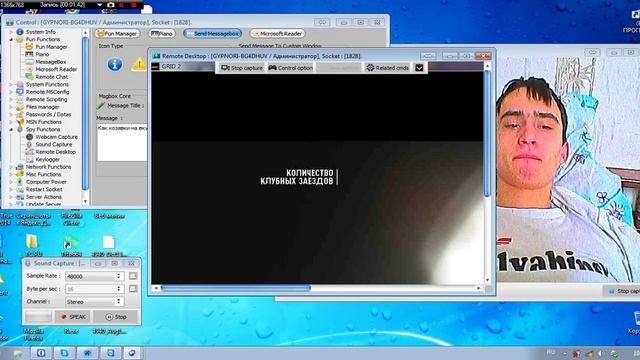Image resolution: width=640 pixels, height=360 pixels.
Task: Expand the System Info tree node
Action: point(11,32)
